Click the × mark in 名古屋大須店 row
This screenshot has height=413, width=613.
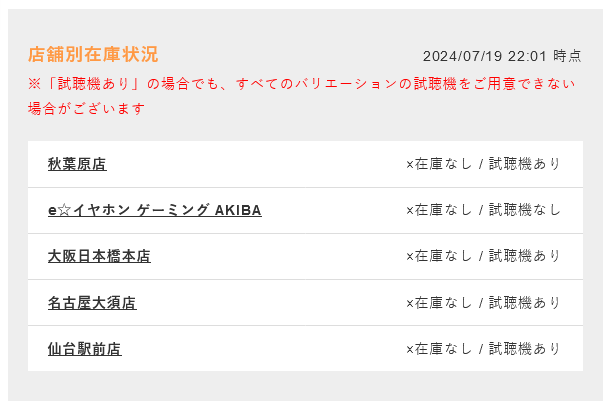tap(410, 303)
